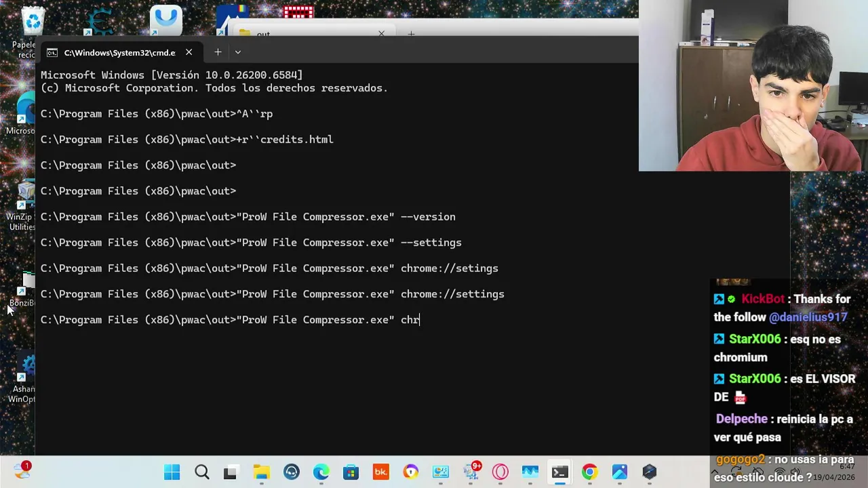Click the current command line input
Screen dimensions: 868x488
[x=231, y=320]
